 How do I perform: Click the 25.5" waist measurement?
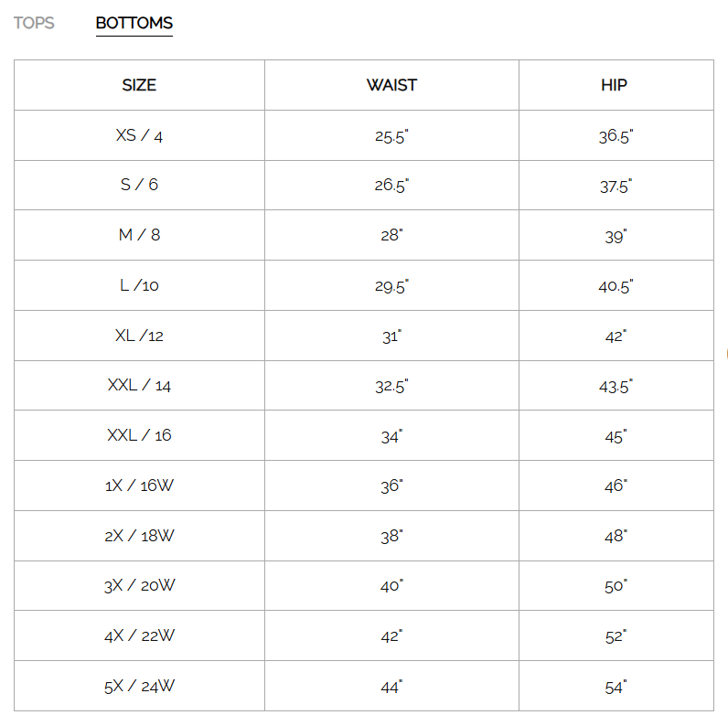391,136
